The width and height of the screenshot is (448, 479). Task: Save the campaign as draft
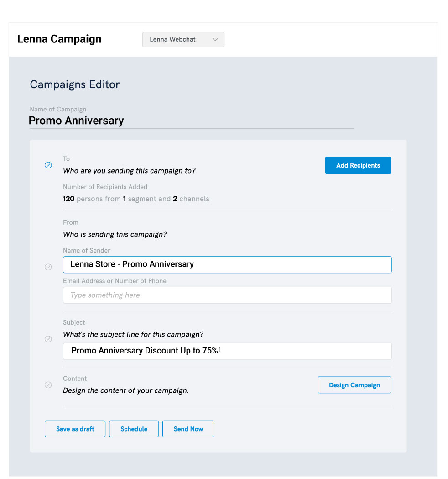tap(75, 429)
